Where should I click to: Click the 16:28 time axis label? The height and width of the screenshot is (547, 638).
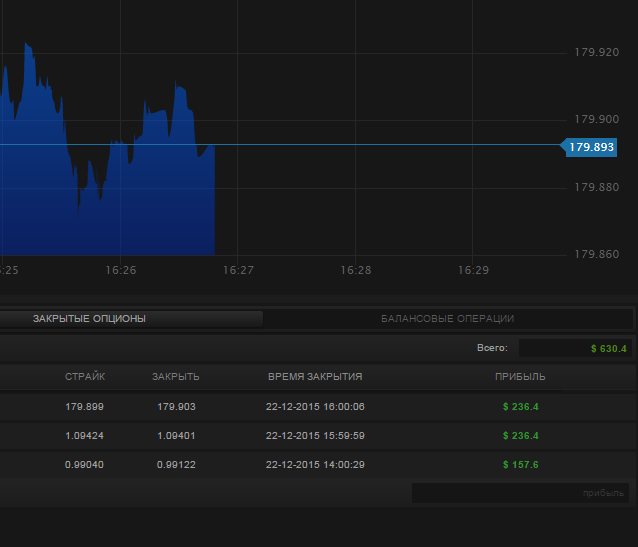click(x=356, y=270)
